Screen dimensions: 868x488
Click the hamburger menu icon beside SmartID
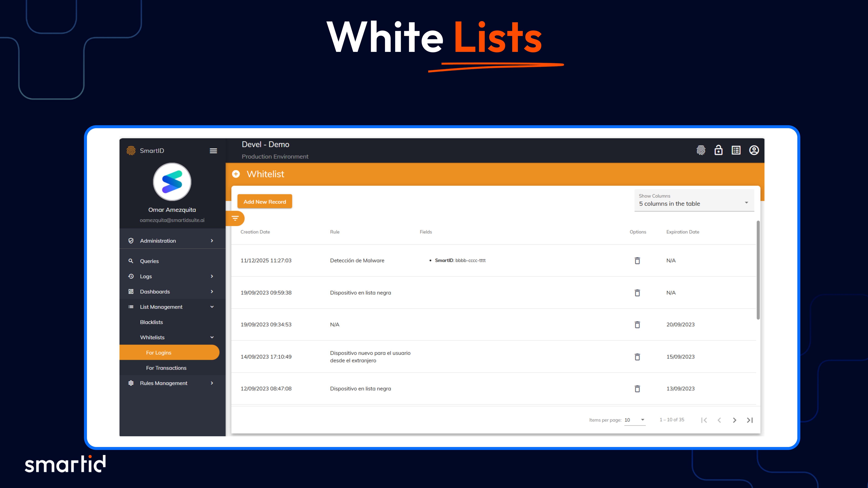(x=213, y=151)
